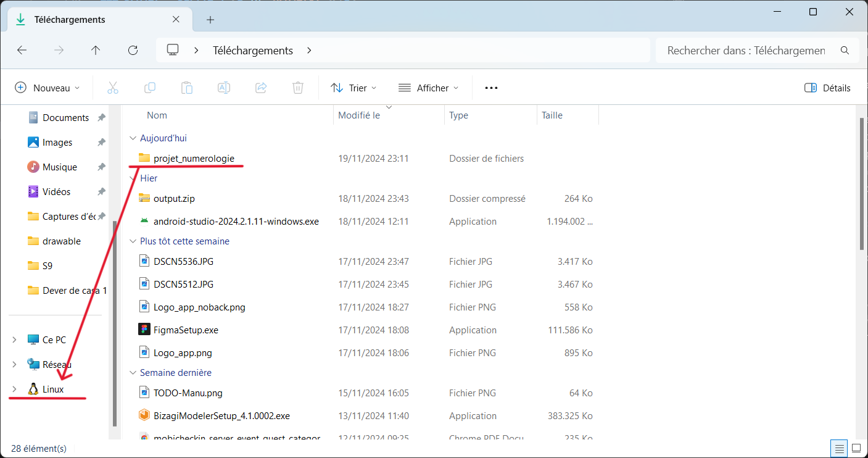Screen dimensions: 868x458
Task: Click the Paste clipboard icon
Action: click(x=187, y=88)
